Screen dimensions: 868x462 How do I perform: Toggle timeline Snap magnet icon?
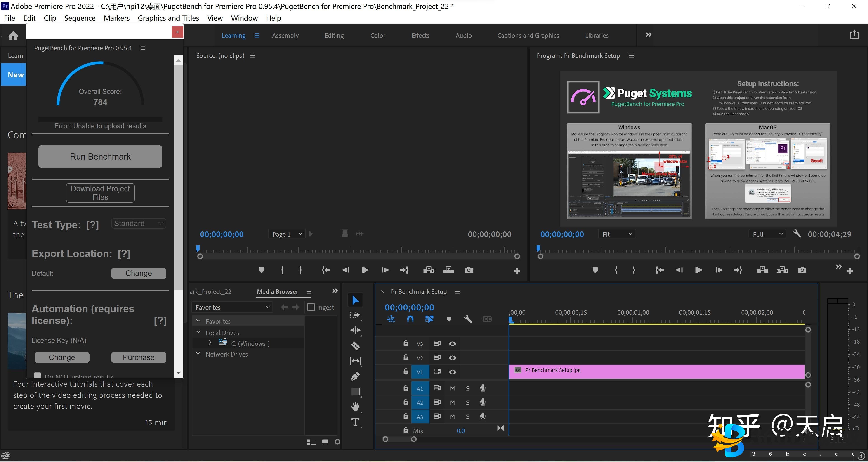pyautogui.click(x=410, y=319)
